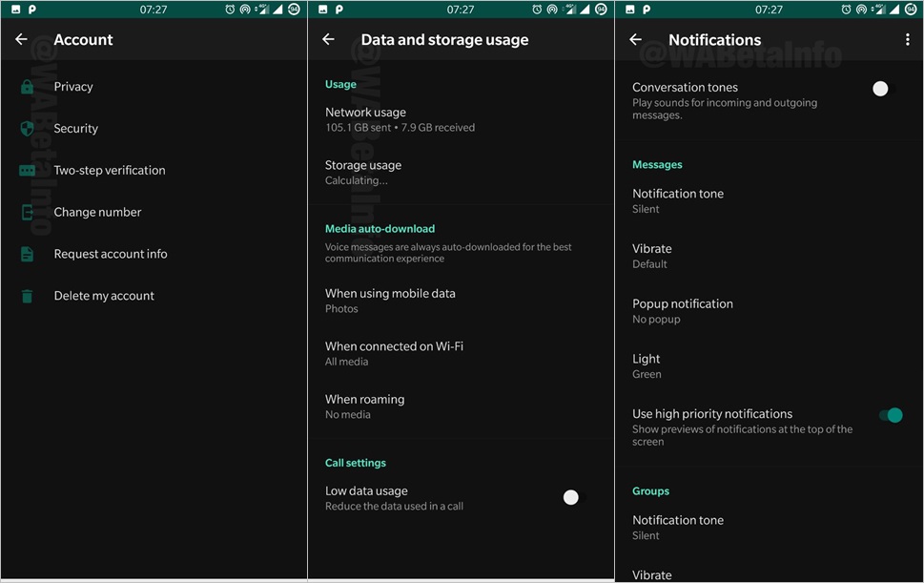Enable the Conversation tones switch
The width and height of the screenshot is (924, 583).
884,89
